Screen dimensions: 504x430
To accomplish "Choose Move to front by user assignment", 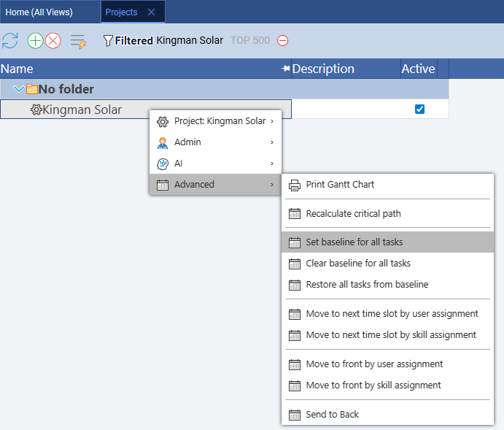I will [387, 364].
